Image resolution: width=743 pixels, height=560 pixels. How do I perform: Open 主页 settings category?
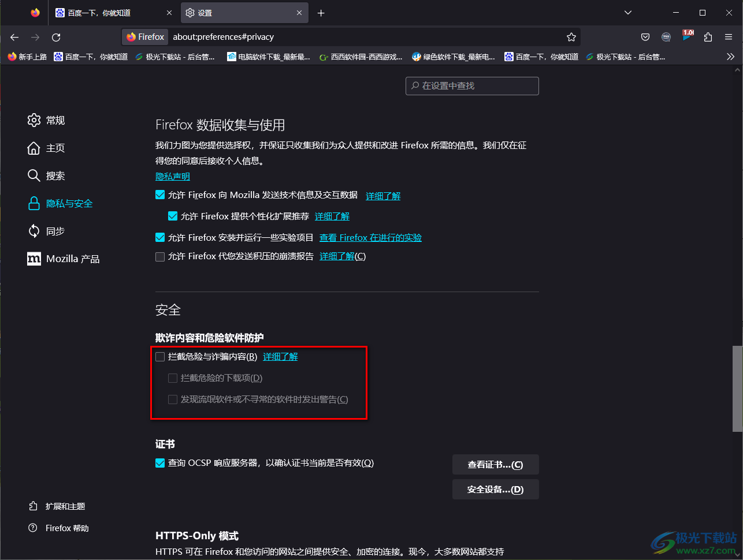click(46, 148)
